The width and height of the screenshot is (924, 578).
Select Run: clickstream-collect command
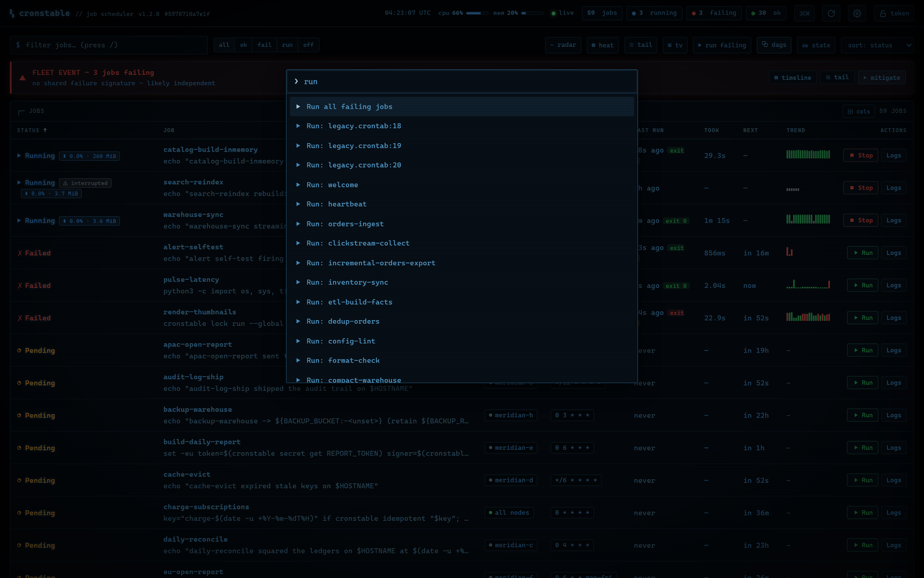pyautogui.click(x=462, y=243)
